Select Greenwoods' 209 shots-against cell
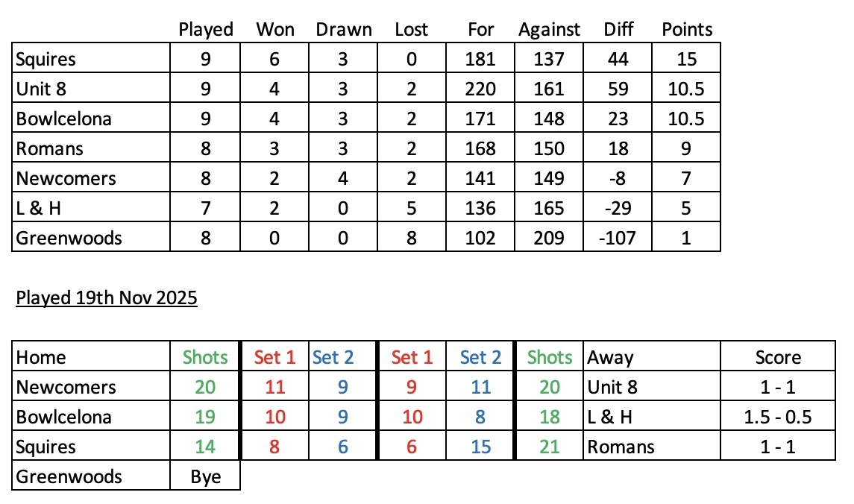 tap(549, 238)
